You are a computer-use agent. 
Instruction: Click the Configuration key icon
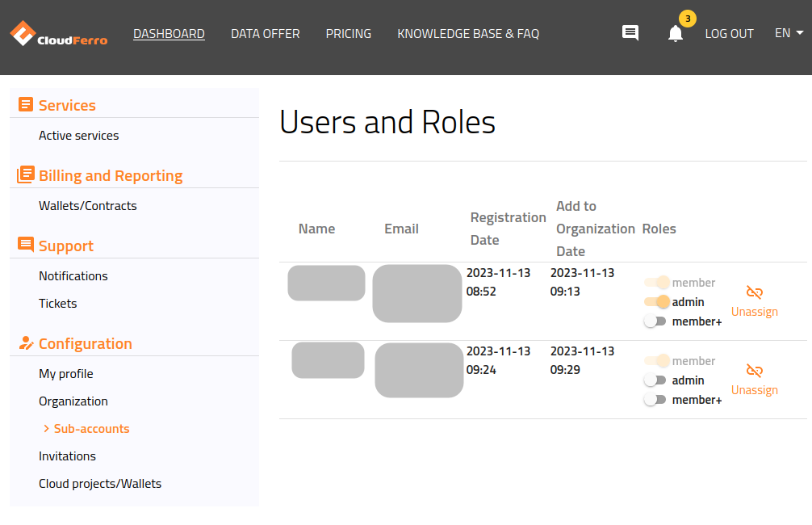[x=25, y=343]
